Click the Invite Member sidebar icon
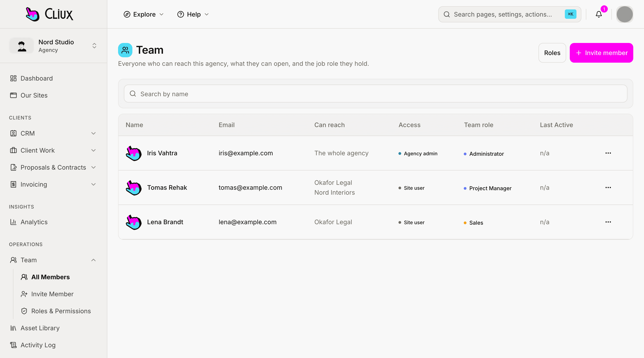The image size is (644, 358). click(24, 294)
